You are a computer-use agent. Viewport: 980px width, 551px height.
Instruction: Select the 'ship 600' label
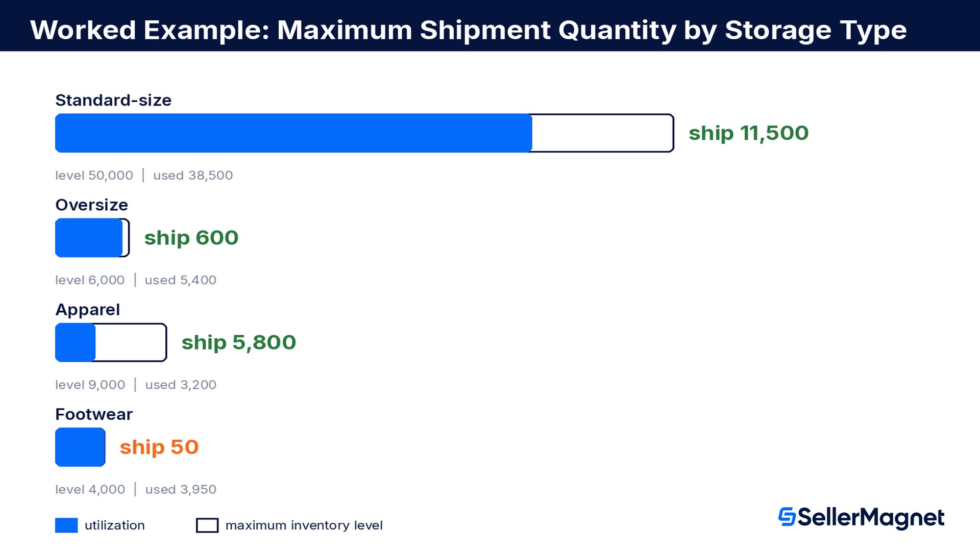coord(191,238)
